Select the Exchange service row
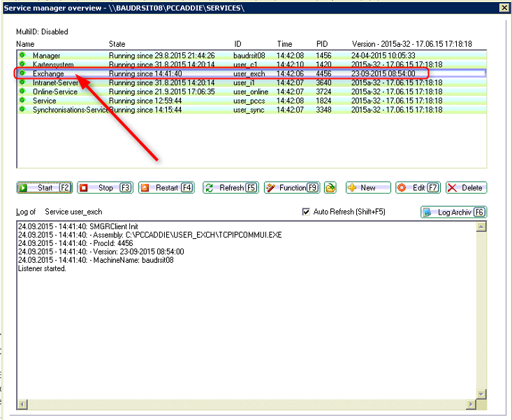Image resolution: width=512 pixels, height=420 pixels. click(x=48, y=73)
